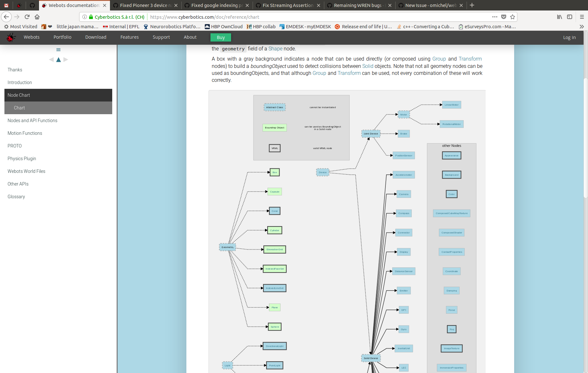The image size is (588, 373).
Task: Click the green Buy button
Action: [x=220, y=37]
